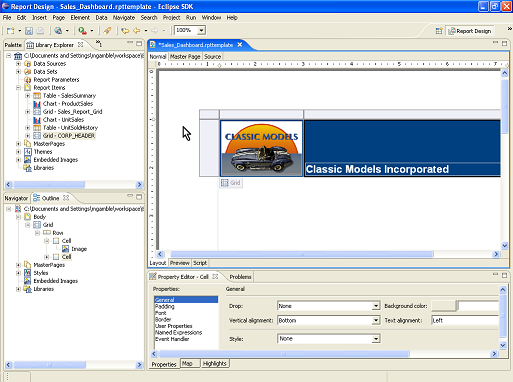This screenshot has width=513, height=382.
Task: Expand Data Sets tree node
Action: [18, 71]
